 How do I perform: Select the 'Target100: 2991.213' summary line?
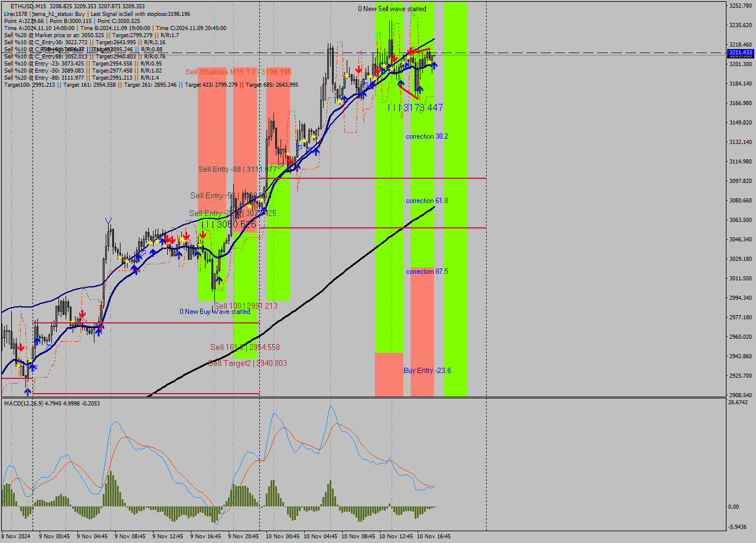151,84
